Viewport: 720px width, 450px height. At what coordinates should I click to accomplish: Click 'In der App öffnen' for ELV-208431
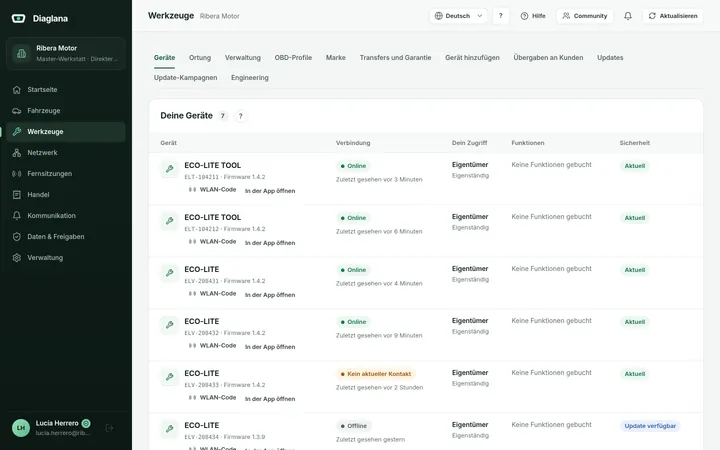pyautogui.click(x=270, y=295)
